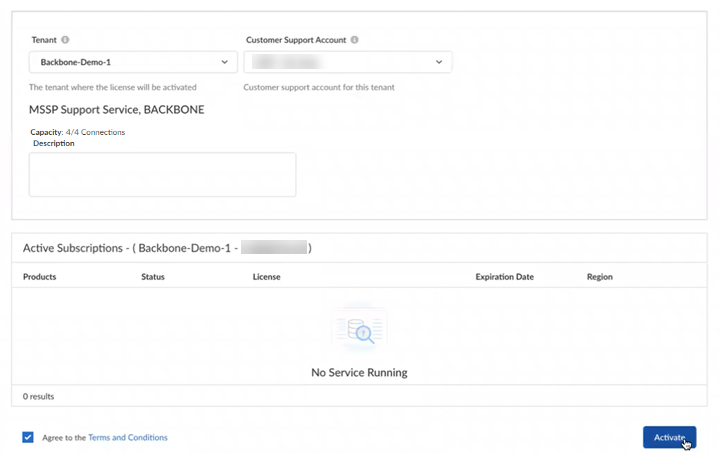Click 'The tenant where the license will be activated' hint
The width and height of the screenshot is (720, 454).
pos(113,87)
